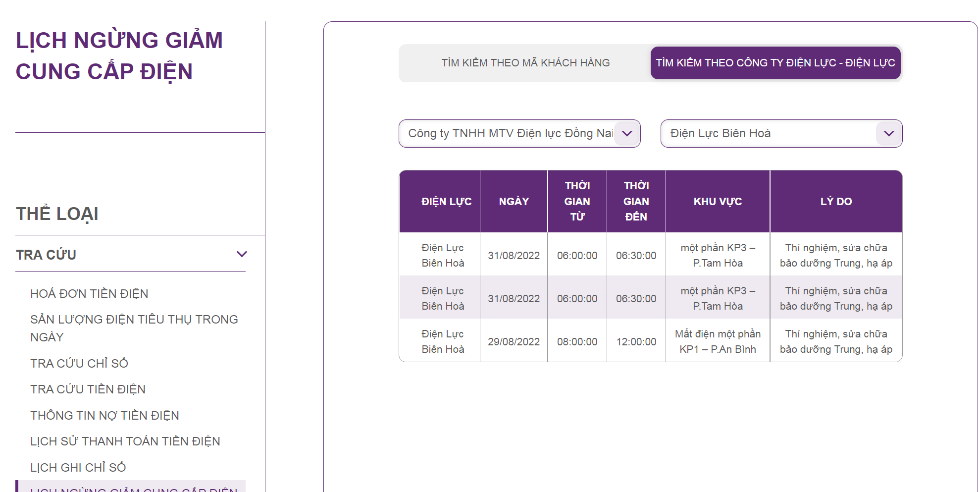Click the TRA CỨU category heading
This screenshot has height=492, width=980.
tap(46, 255)
